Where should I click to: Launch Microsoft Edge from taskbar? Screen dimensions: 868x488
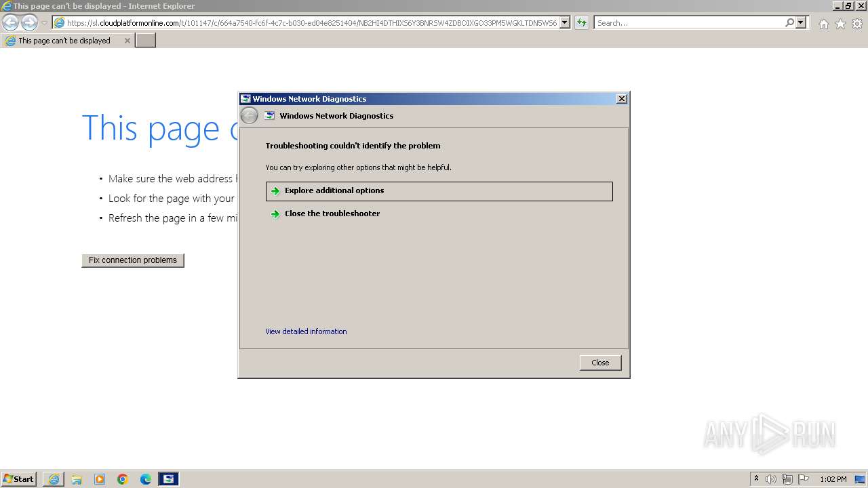[146, 479]
